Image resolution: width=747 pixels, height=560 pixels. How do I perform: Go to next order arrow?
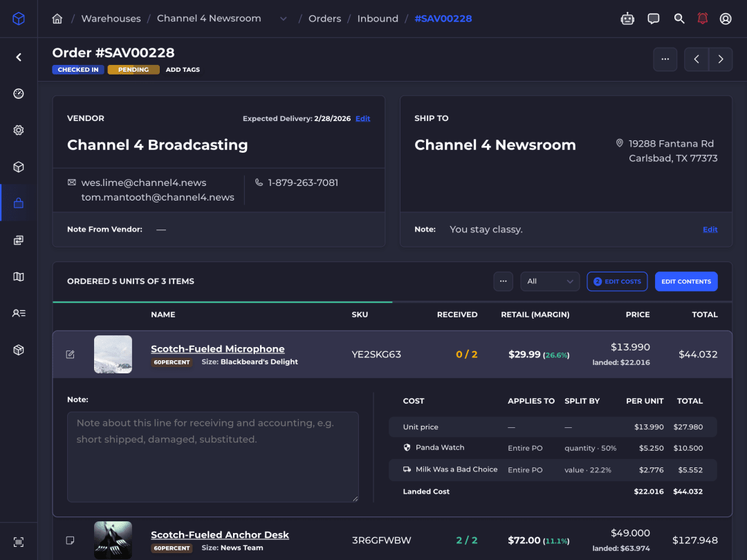point(720,59)
